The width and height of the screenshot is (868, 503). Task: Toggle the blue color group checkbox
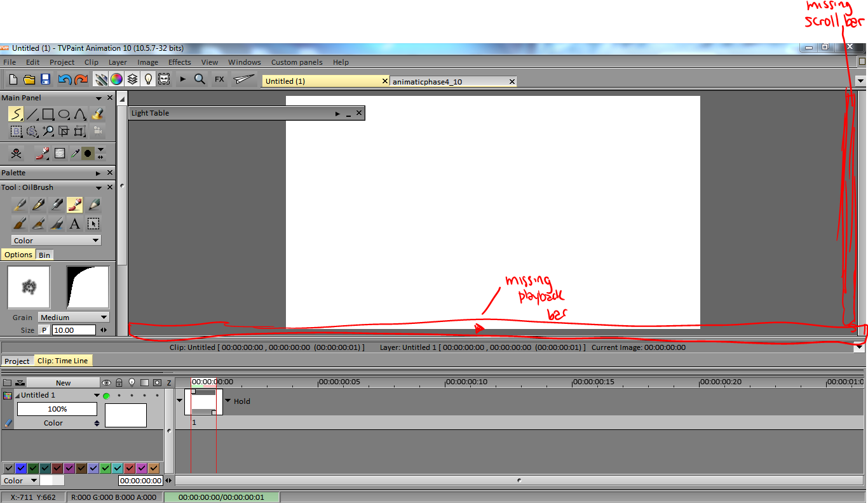pos(21,468)
